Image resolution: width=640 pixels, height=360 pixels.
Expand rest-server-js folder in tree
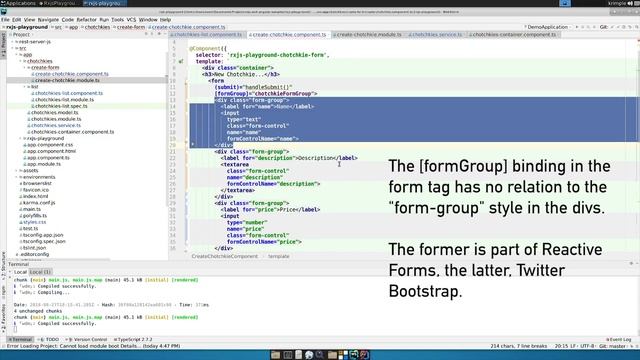tap(13, 42)
